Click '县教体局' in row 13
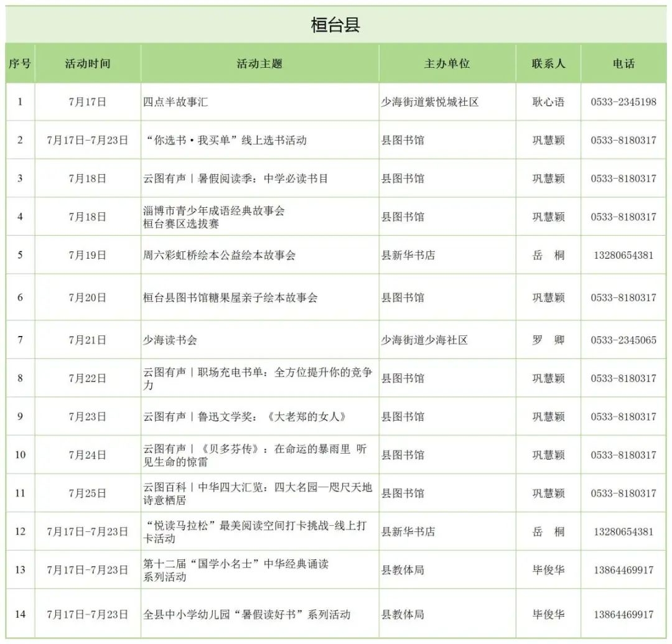The height and width of the screenshot is (644, 672). click(x=403, y=570)
